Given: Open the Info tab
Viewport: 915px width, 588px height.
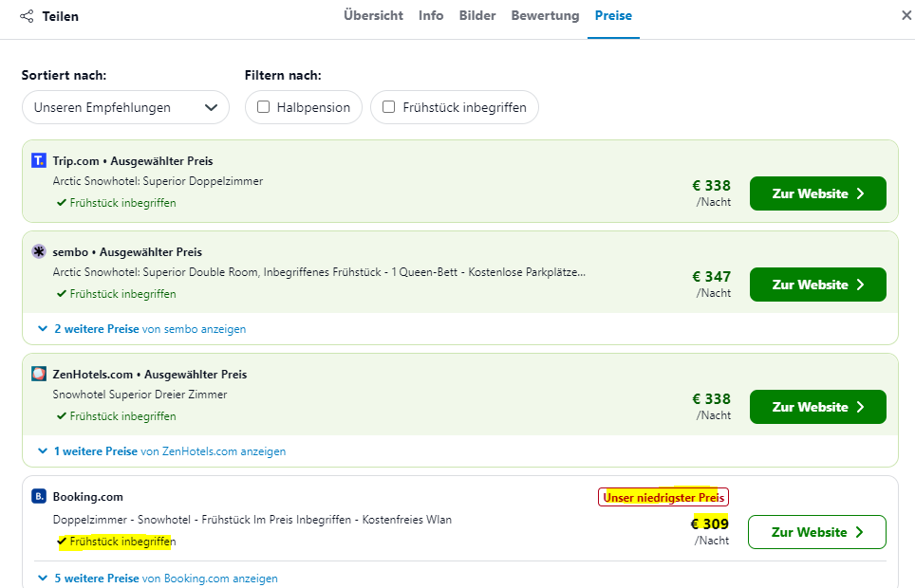Looking at the screenshot, I should click(x=431, y=16).
